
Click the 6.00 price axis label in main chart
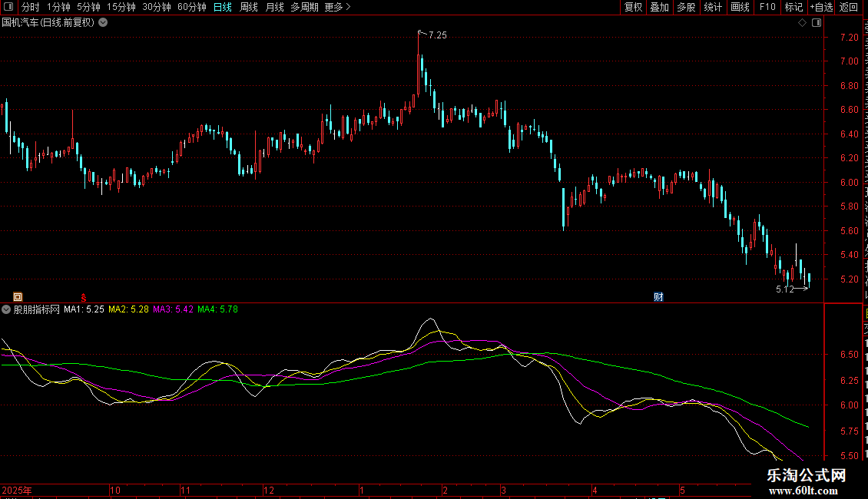tap(849, 183)
